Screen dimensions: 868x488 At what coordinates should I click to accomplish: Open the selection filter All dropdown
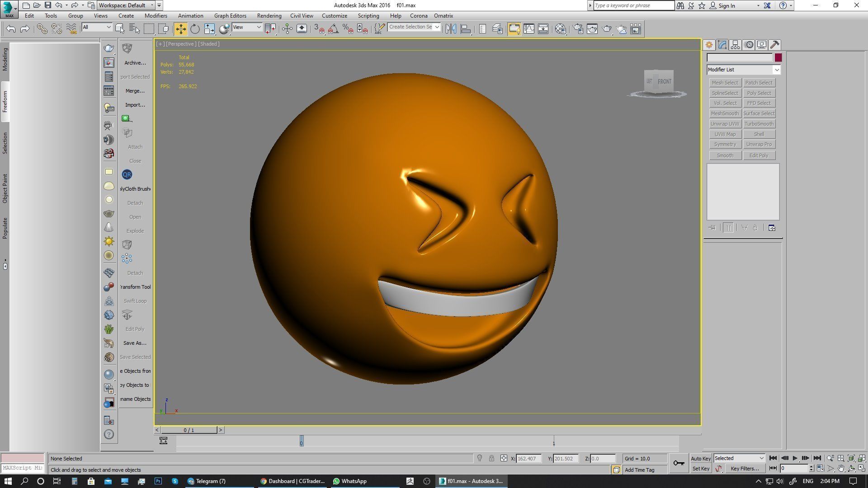pos(97,28)
